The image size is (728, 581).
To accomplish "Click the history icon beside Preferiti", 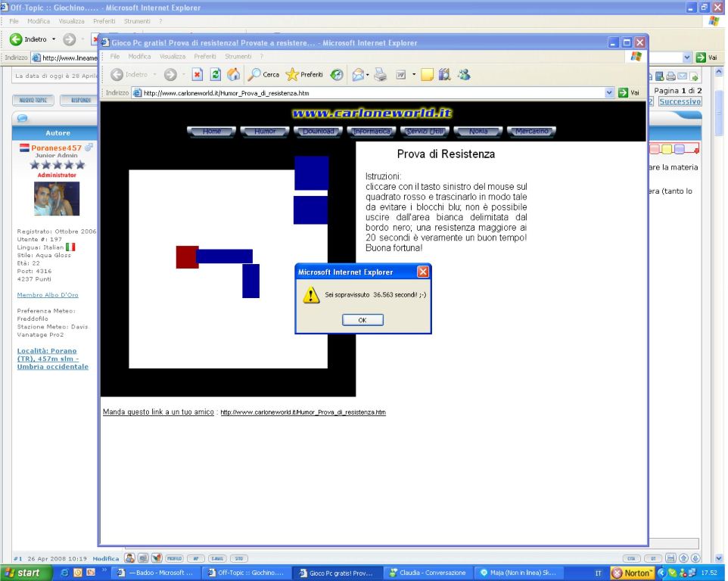I will (337, 75).
